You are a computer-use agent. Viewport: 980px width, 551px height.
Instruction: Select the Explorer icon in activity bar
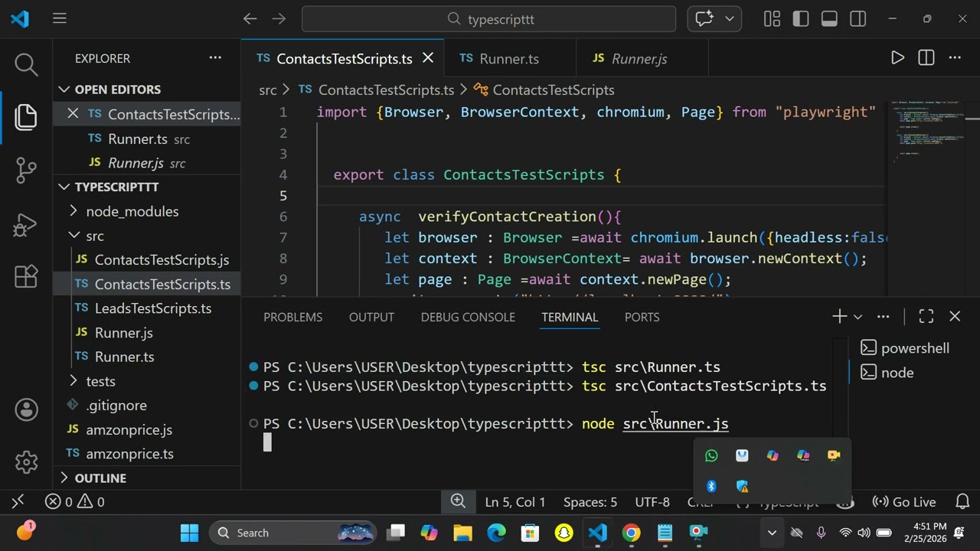(x=26, y=117)
